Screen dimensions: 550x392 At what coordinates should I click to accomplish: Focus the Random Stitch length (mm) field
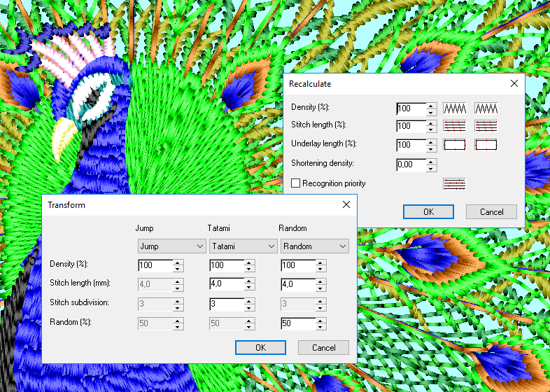coord(298,284)
